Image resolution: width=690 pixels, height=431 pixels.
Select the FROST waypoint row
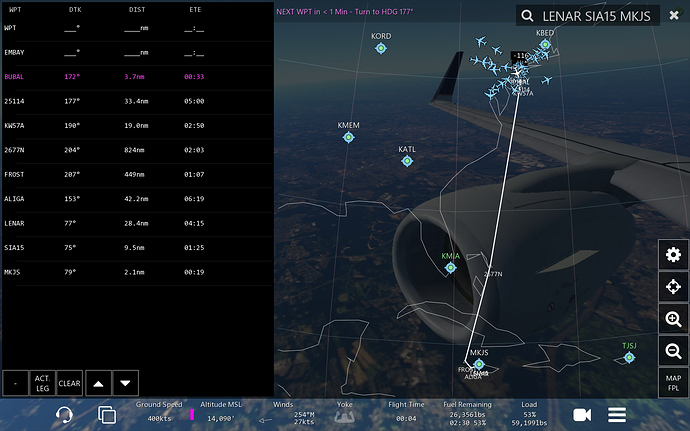[x=137, y=174]
